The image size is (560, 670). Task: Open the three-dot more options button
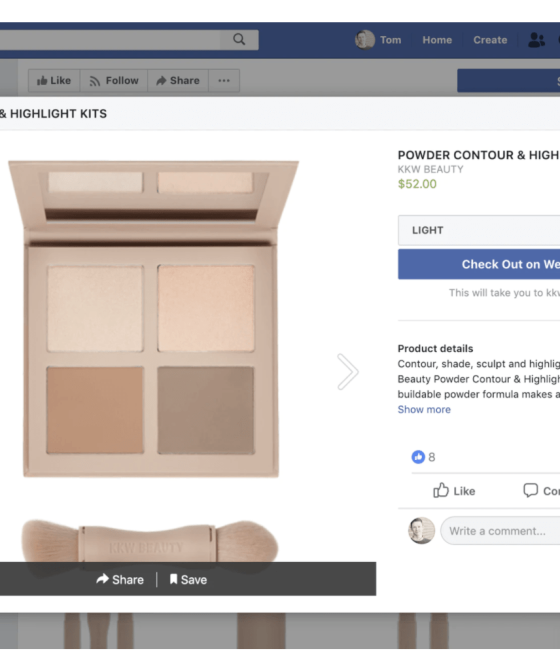[224, 80]
